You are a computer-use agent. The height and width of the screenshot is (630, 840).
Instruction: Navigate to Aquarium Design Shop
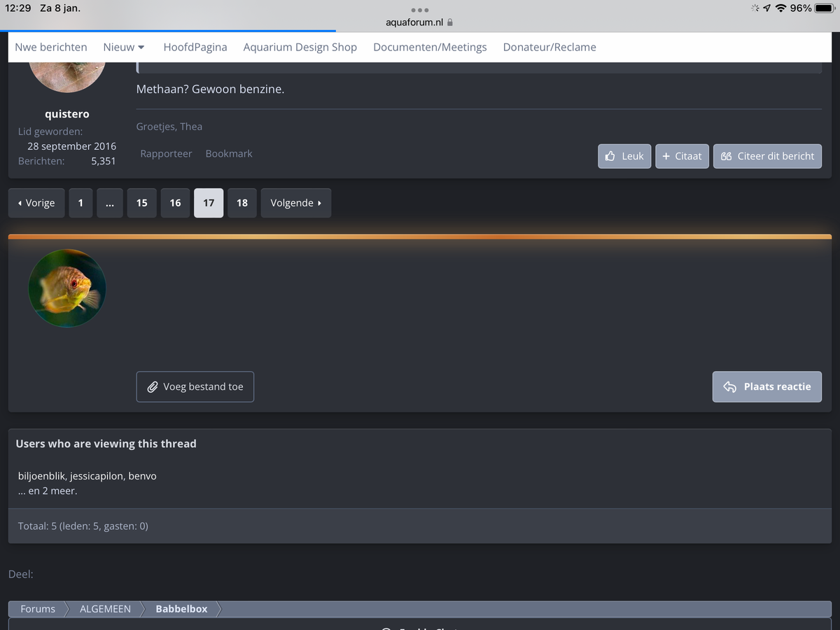(x=300, y=47)
